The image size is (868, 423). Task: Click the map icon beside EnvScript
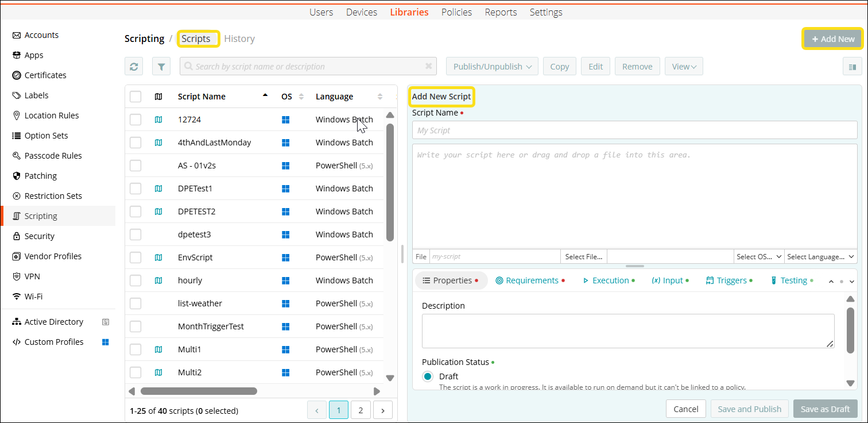point(158,257)
